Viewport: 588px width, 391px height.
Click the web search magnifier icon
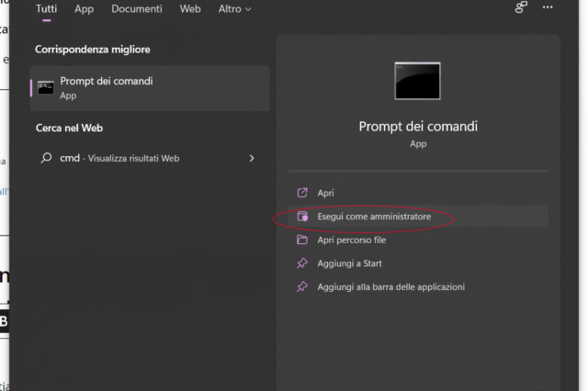coord(46,158)
